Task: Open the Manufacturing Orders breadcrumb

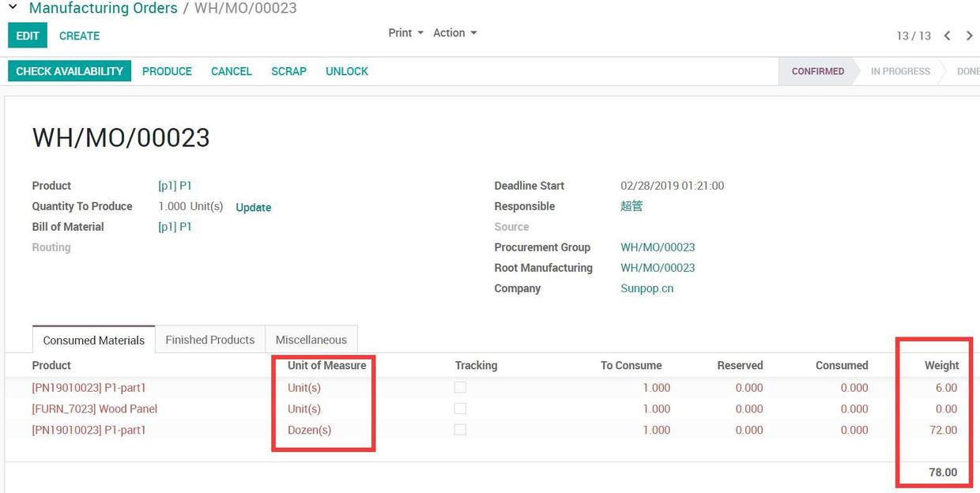Action: pos(103,9)
